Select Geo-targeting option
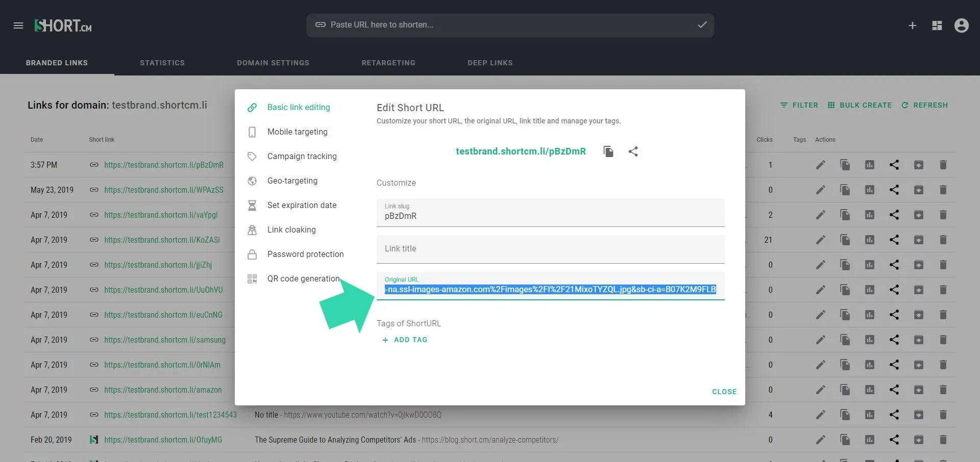 point(292,181)
